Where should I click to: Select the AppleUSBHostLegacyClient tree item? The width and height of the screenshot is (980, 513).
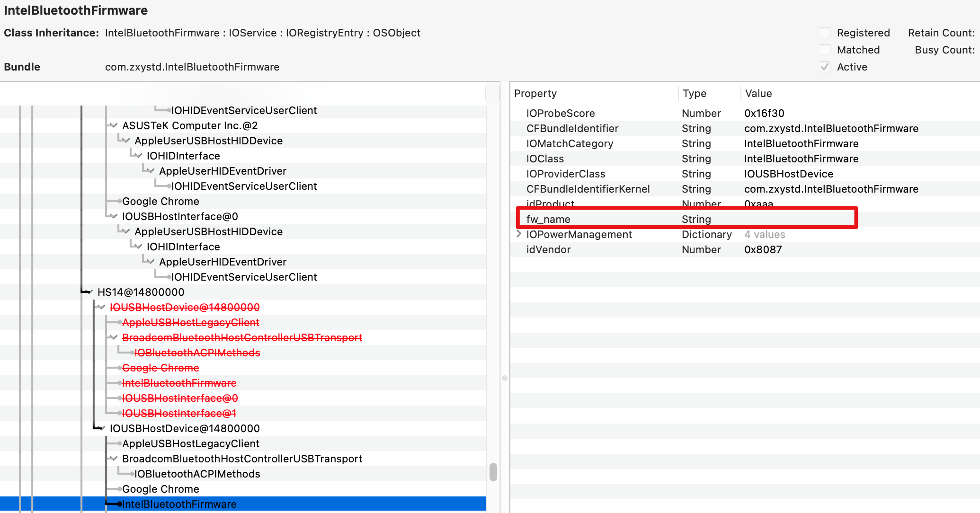[x=191, y=443]
